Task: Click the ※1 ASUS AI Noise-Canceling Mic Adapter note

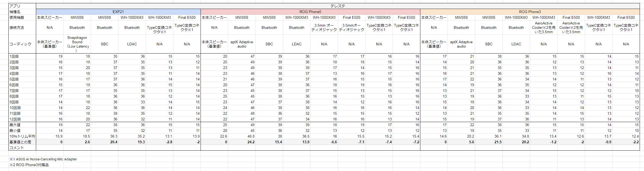Action: (43, 159)
